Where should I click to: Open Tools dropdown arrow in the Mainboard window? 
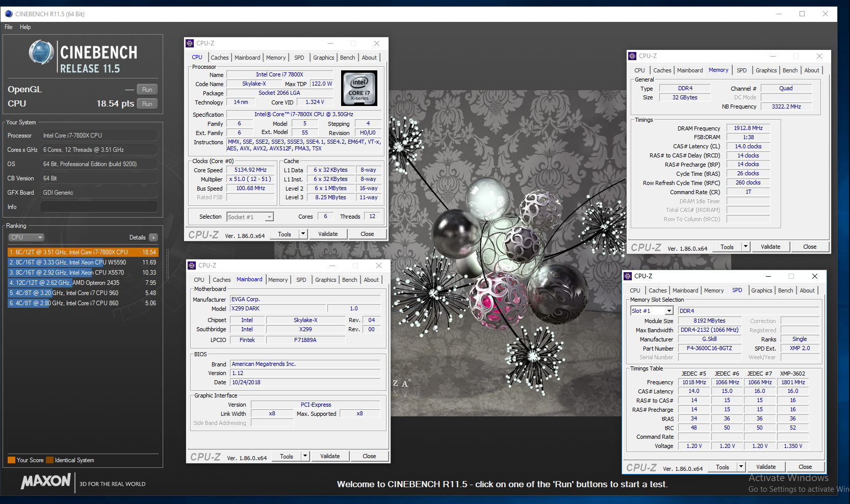(x=305, y=457)
